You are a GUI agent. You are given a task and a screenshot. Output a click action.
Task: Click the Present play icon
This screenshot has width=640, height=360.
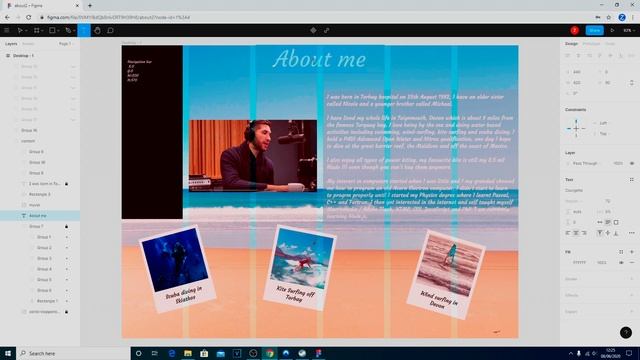612,30
